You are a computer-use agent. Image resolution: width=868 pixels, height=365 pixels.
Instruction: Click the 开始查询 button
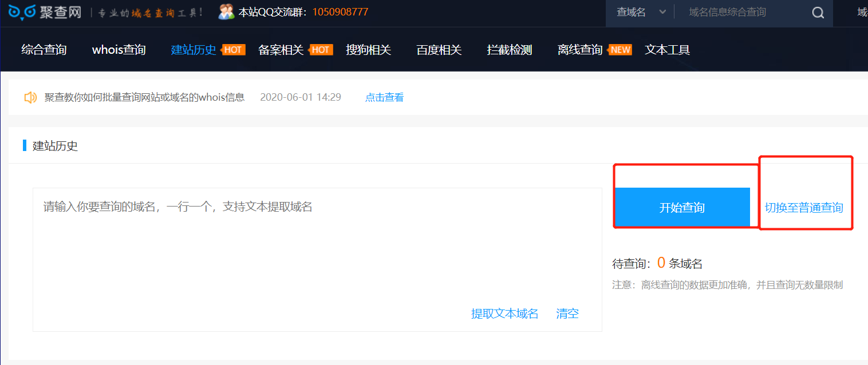(682, 207)
